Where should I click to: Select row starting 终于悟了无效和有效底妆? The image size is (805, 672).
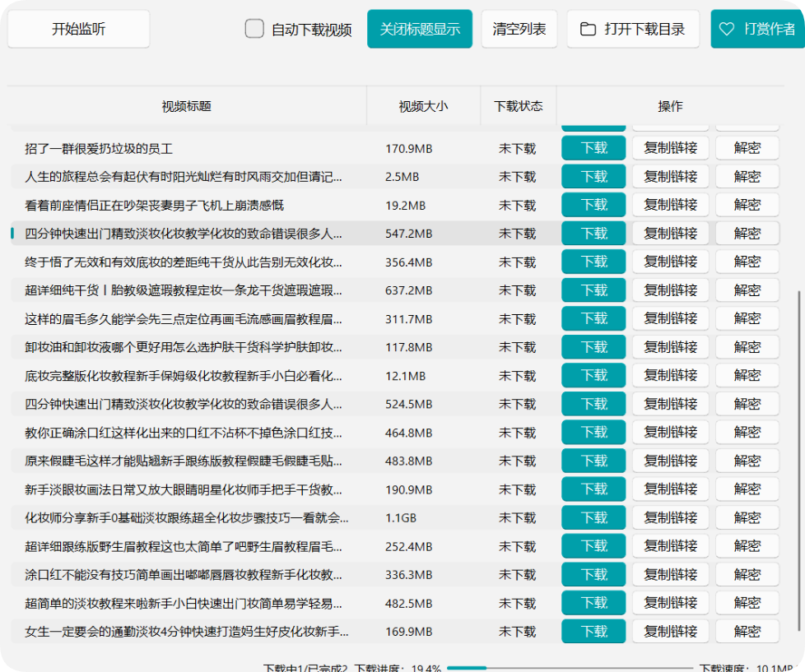[395, 262]
